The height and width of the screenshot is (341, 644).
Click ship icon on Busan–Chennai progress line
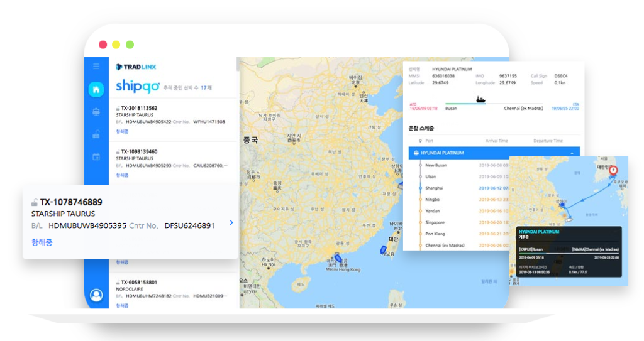point(480,99)
